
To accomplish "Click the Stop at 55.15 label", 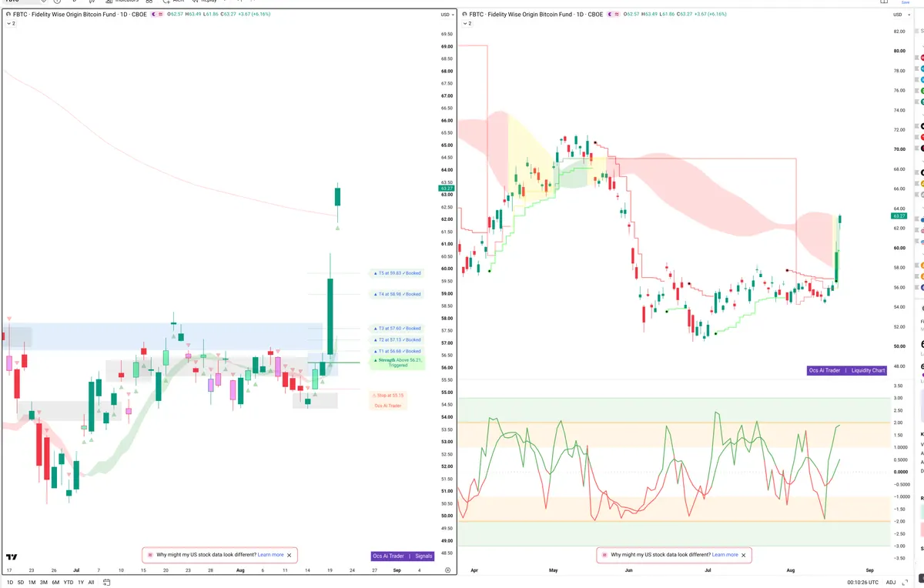I will (x=388, y=395).
